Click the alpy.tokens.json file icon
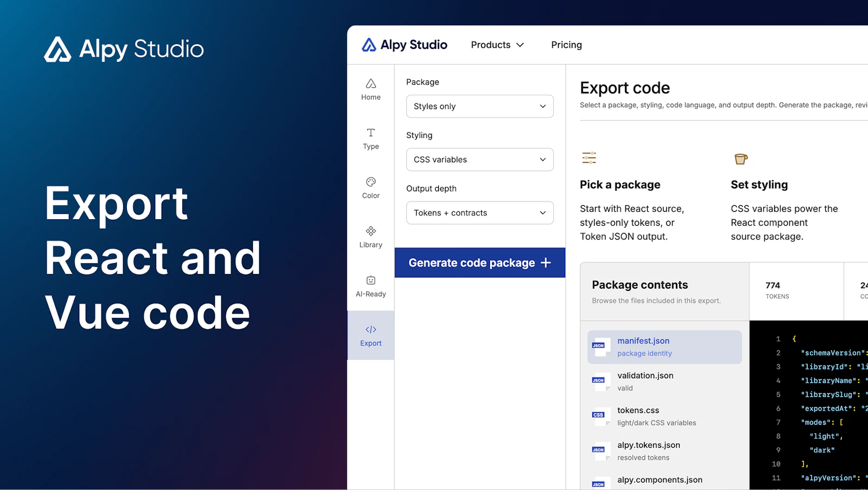Image resolution: width=868 pixels, height=490 pixels. click(600, 451)
